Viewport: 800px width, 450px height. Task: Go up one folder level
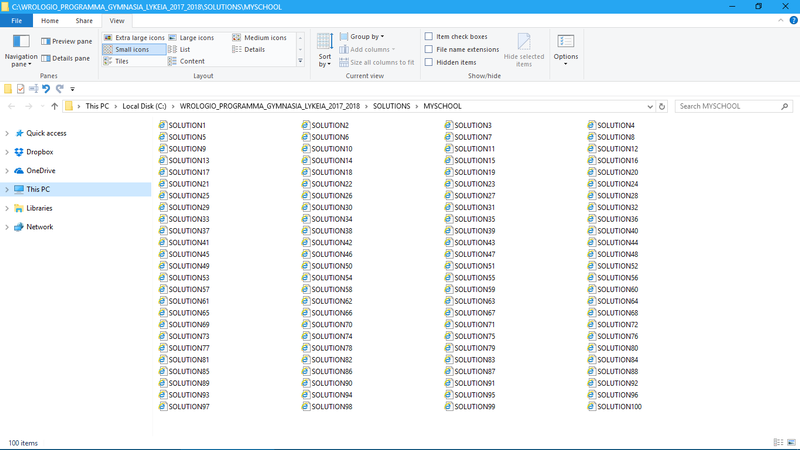(x=54, y=106)
